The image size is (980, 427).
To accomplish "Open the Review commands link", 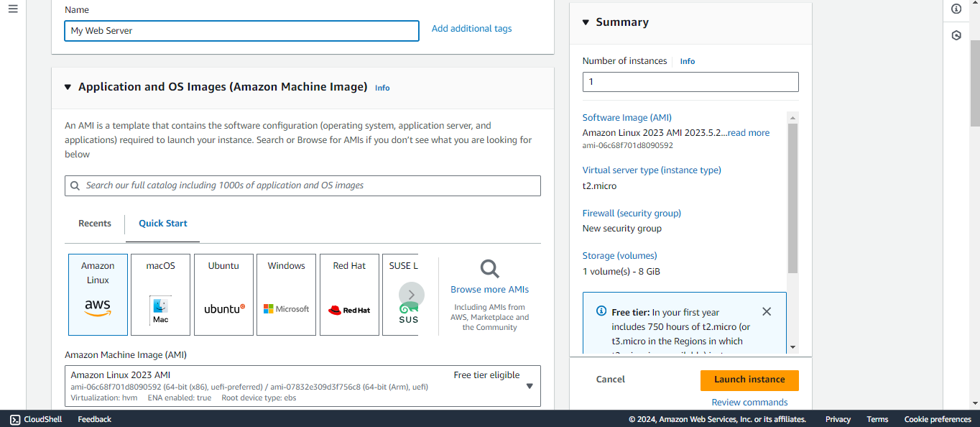I will coord(749,402).
